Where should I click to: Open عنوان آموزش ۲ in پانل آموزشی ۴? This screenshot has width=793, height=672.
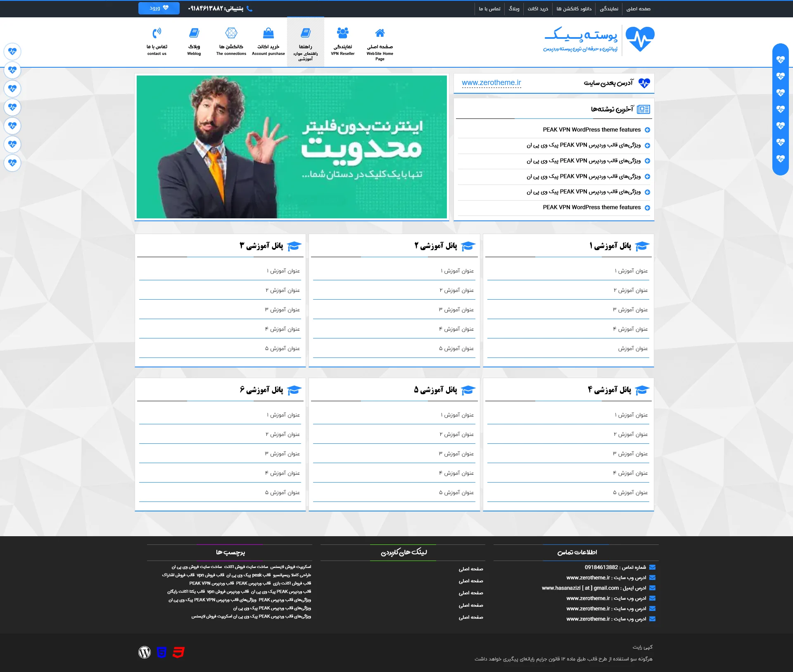631,434
